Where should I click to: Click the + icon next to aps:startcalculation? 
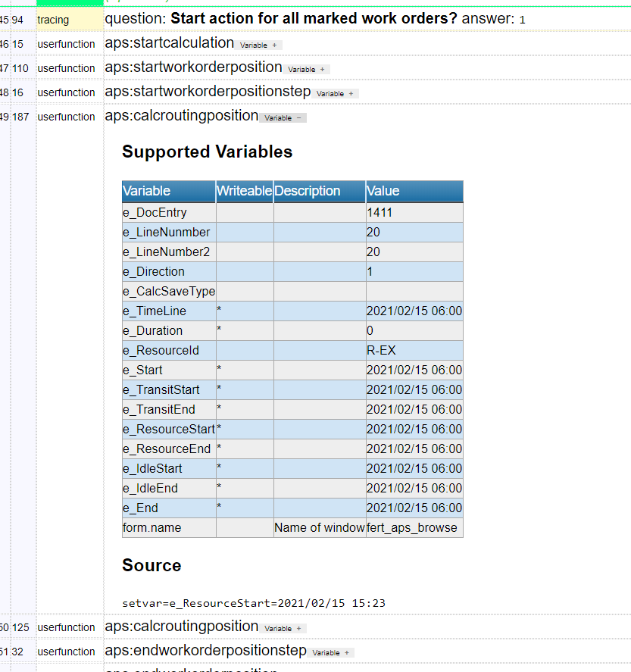coord(273,45)
